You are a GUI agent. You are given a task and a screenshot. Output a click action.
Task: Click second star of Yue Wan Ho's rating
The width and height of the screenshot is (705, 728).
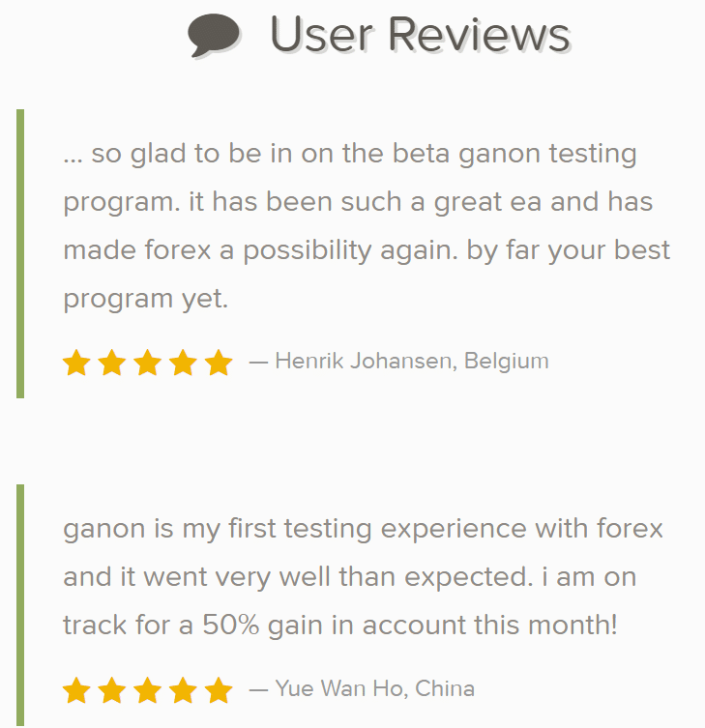coord(112,690)
